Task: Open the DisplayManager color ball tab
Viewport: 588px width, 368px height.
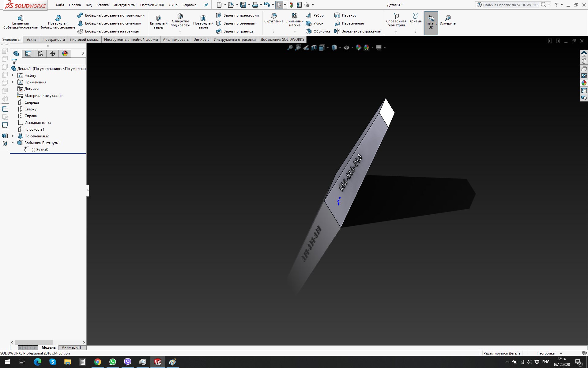Action: (65, 54)
